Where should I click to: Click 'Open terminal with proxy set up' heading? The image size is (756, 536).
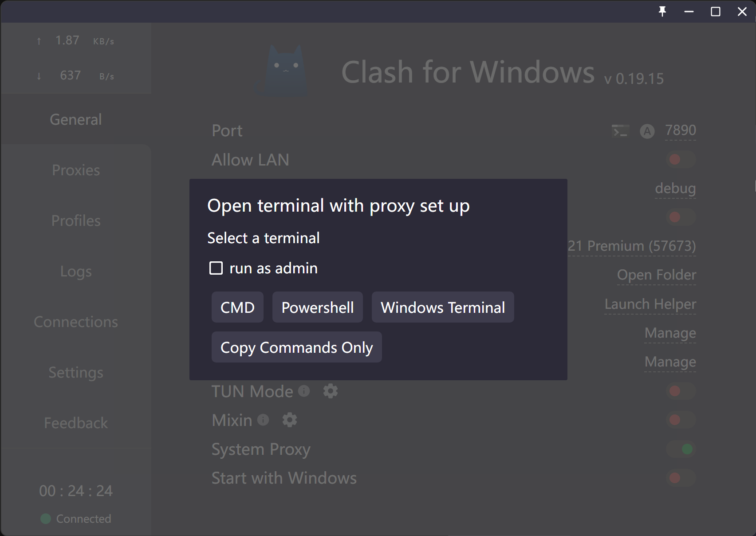339,206
